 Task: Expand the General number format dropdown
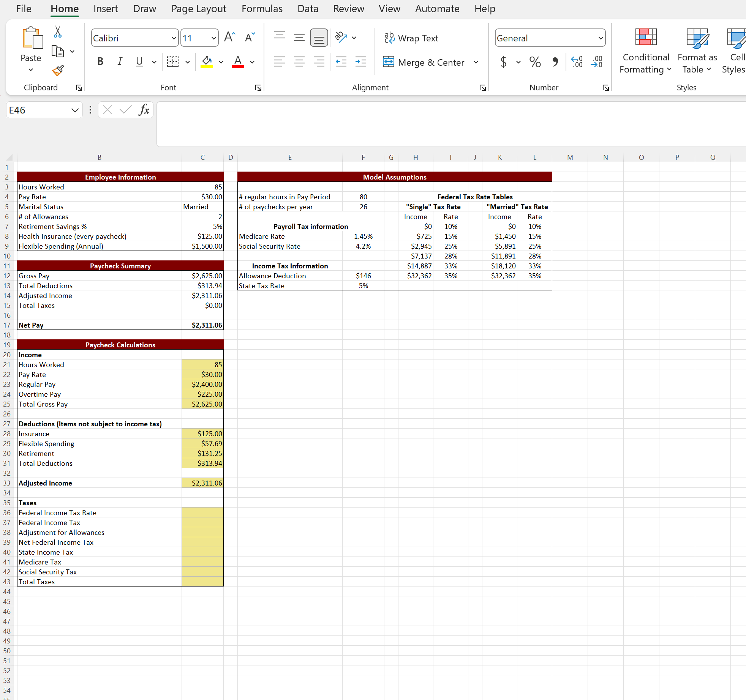pyautogui.click(x=600, y=38)
